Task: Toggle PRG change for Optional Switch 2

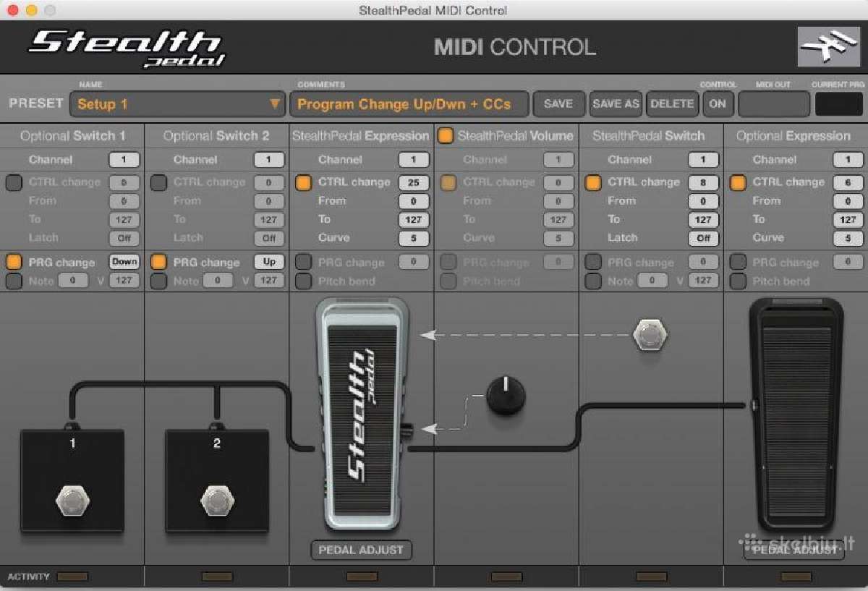Action: tap(158, 263)
